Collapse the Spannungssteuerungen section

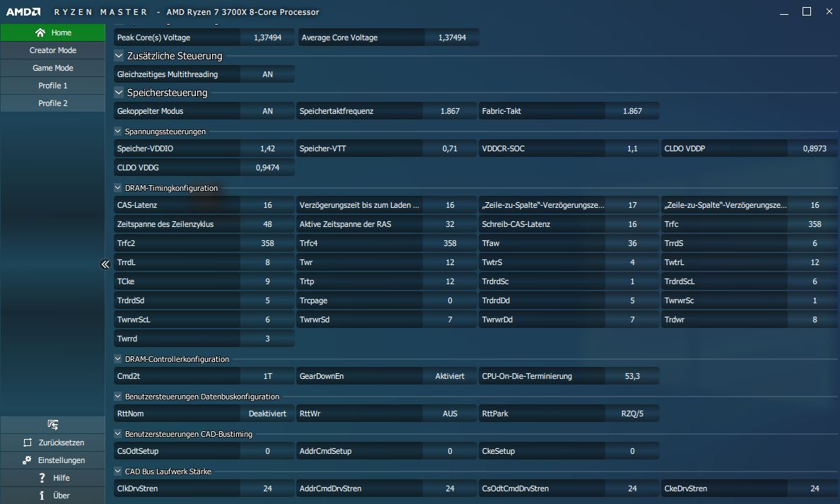coord(118,131)
